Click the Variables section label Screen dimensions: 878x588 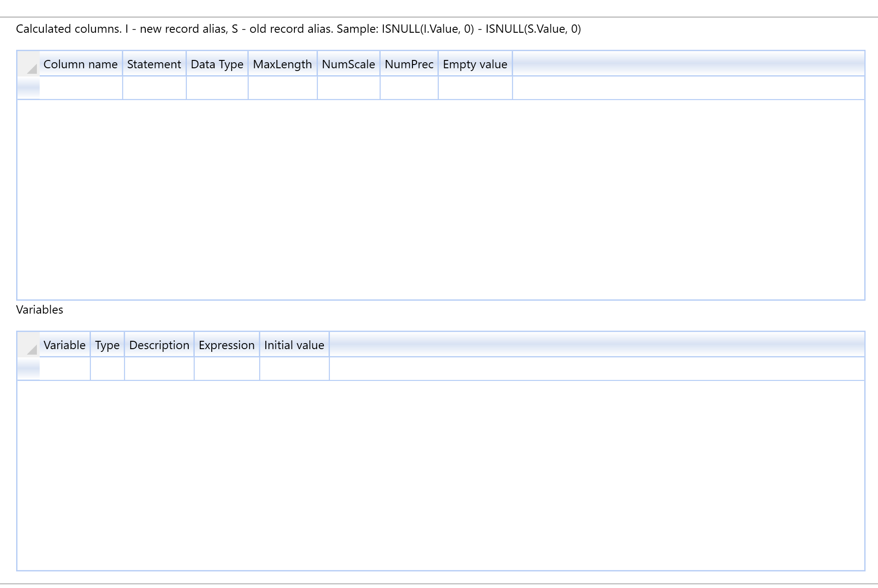(40, 309)
